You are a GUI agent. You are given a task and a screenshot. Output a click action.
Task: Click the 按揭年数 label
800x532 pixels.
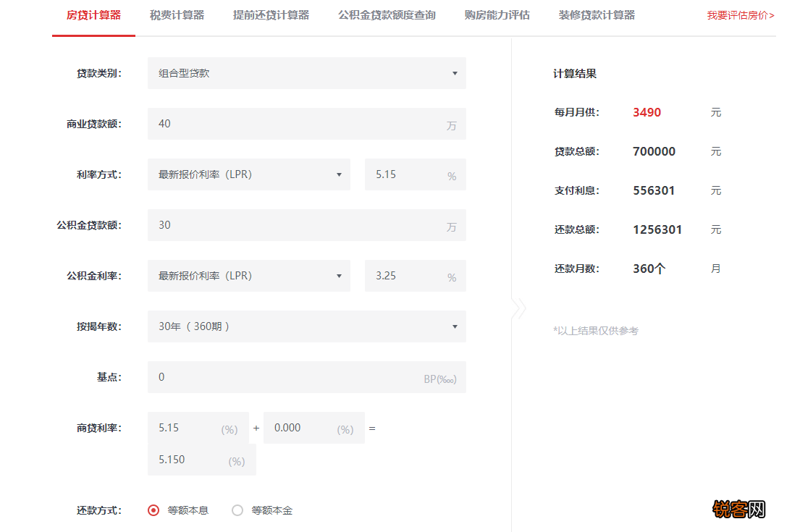[x=99, y=326]
